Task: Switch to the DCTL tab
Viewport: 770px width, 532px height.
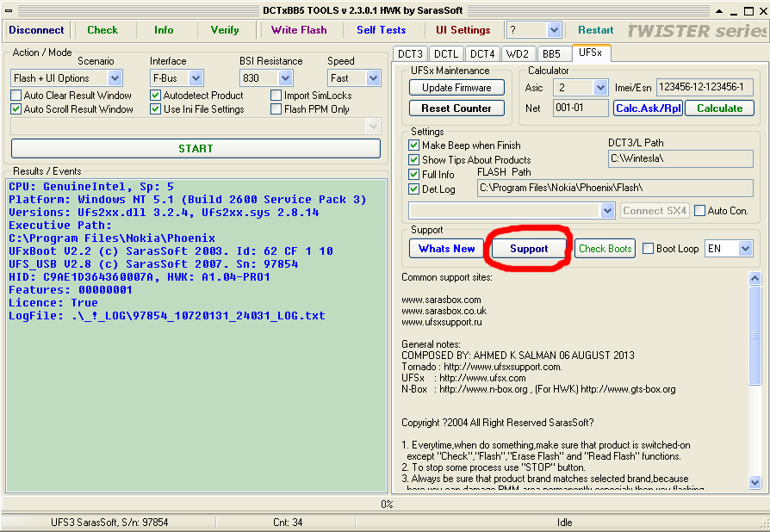Action: (x=446, y=53)
